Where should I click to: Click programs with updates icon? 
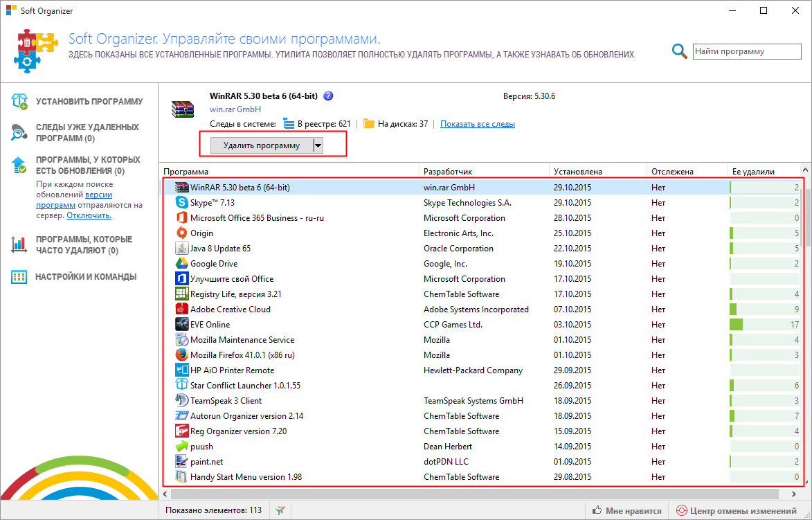click(19, 165)
